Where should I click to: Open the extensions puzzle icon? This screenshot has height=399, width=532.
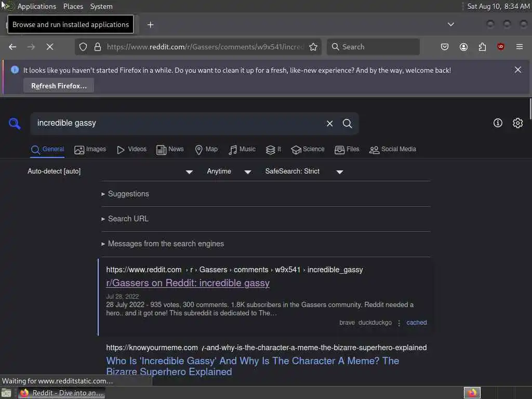(482, 47)
